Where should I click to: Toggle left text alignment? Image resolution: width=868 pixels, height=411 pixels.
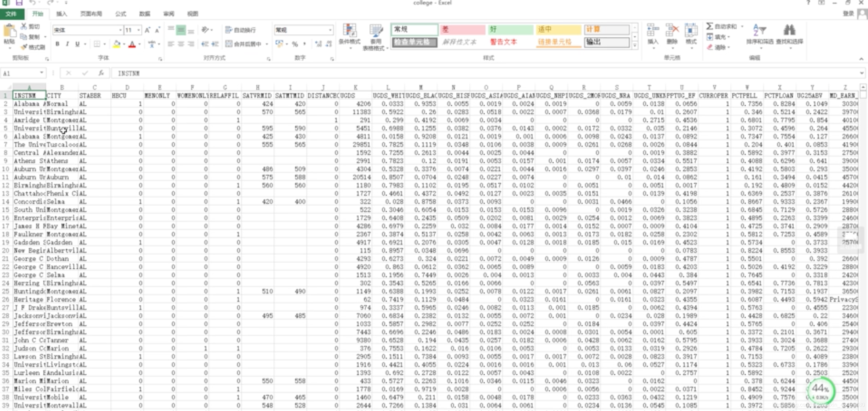tap(171, 44)
